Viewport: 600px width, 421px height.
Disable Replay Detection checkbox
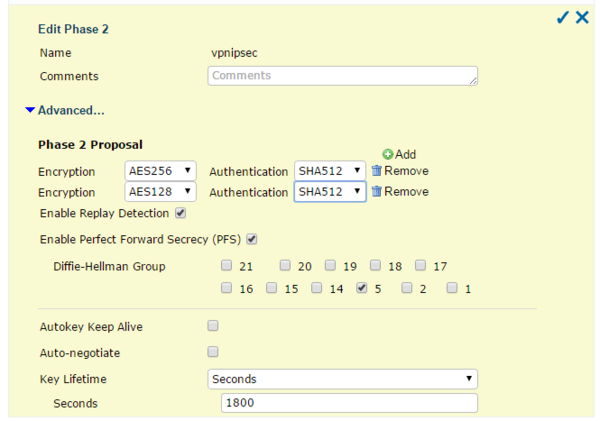pos(181,213)
